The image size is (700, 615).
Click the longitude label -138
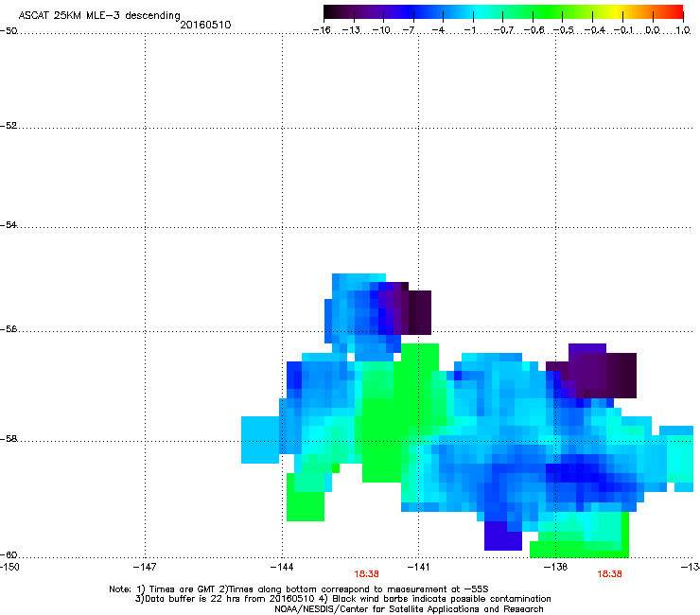(x=555, y=567)
